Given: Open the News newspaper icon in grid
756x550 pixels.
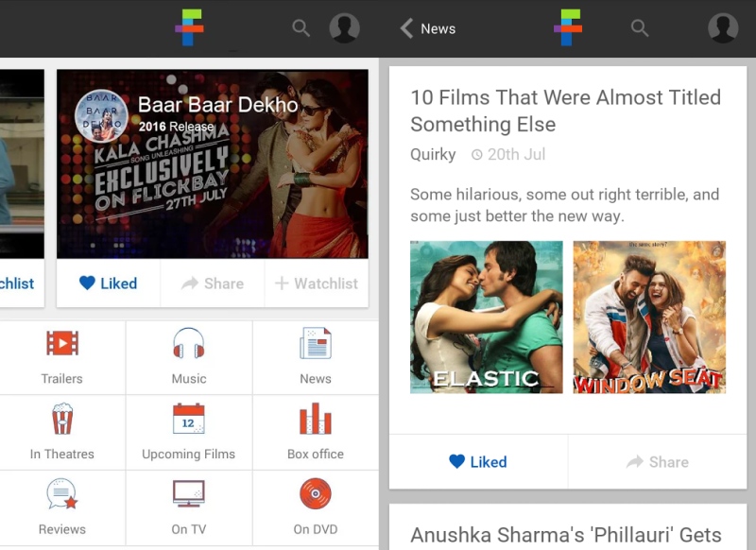Looking at the screenshot, I should pos(316,343).
